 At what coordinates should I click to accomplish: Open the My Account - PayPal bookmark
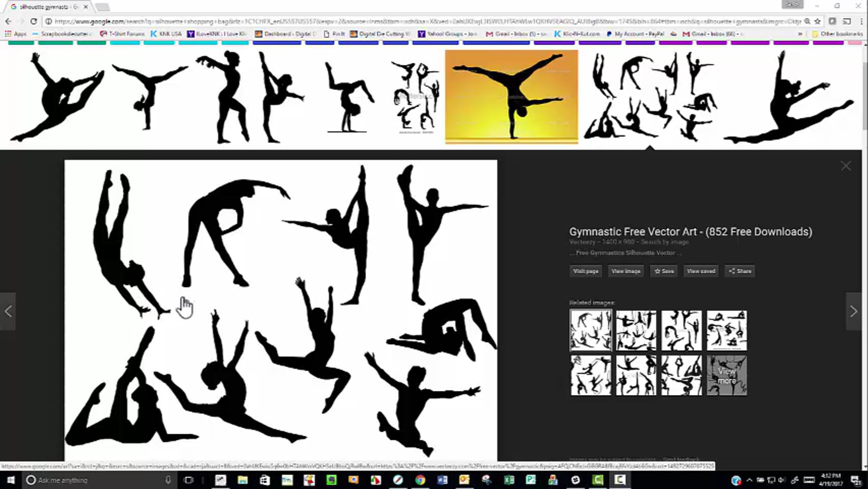pyautogui.click(x=635, y=34)
